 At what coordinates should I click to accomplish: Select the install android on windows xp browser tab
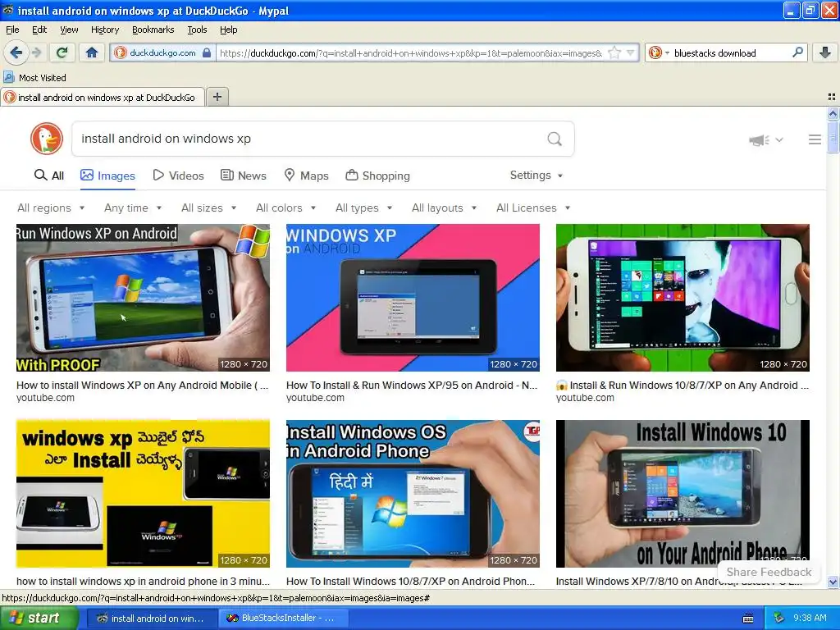pyautogui.click(x=103, y=98)
